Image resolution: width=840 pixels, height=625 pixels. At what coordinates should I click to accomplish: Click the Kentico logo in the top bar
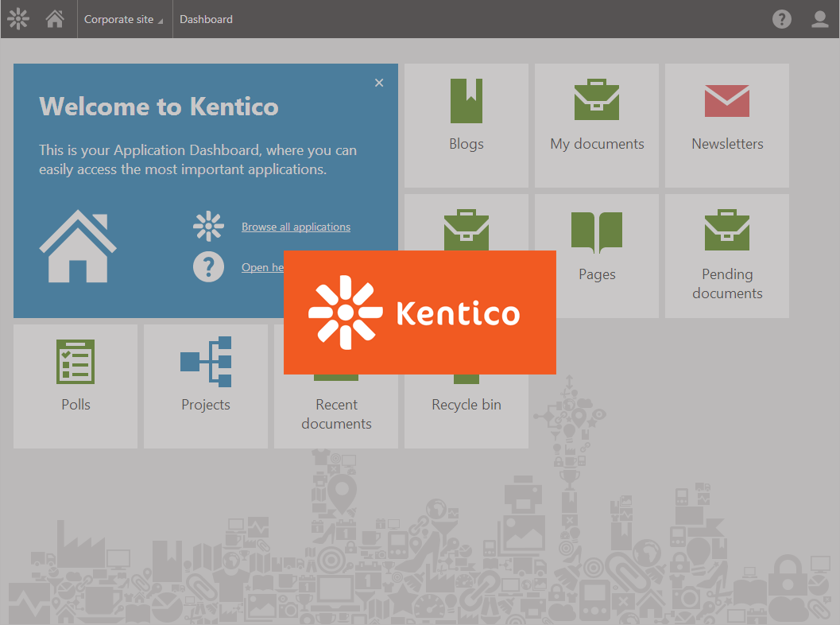17,18
